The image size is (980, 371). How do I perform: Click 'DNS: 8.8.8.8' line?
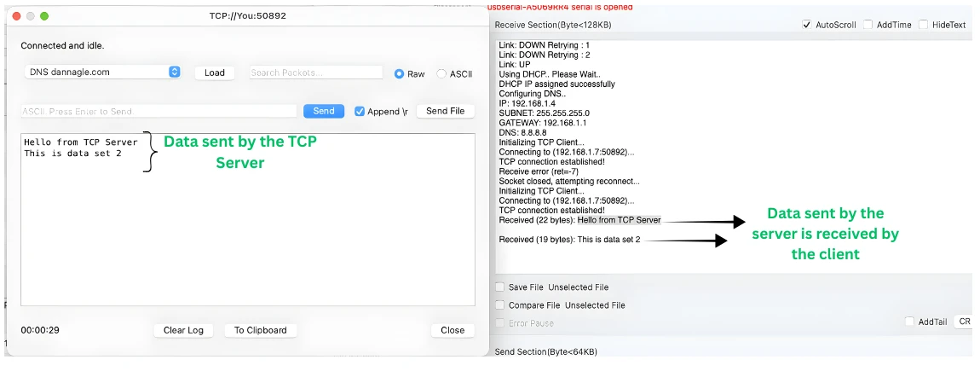click(523, 133)
